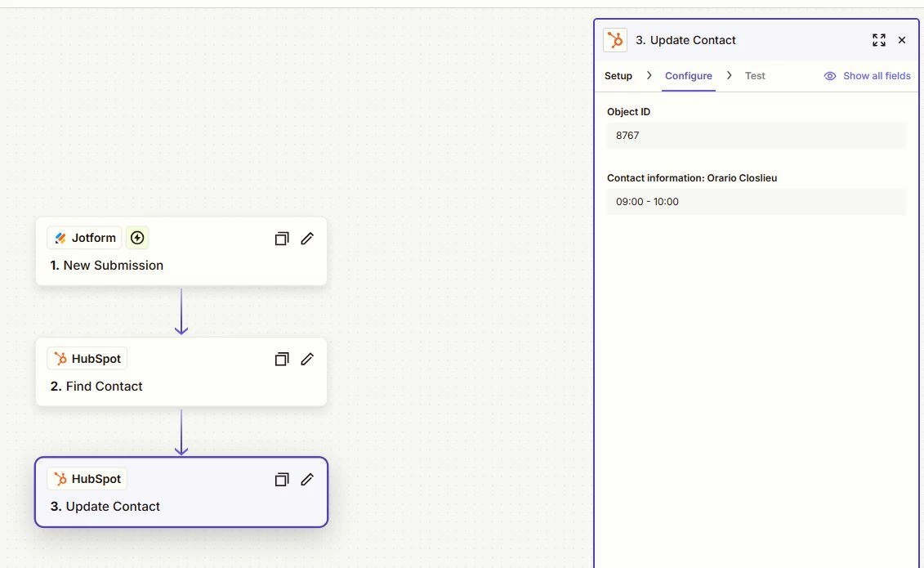
Task: Switch to the Test tab
Action: (755, 76)
